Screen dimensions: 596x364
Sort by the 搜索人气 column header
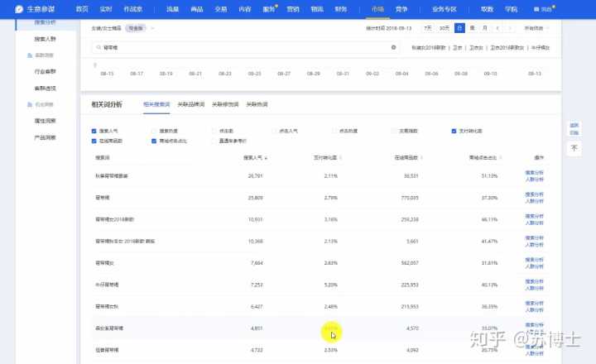(x=252, y=157)
